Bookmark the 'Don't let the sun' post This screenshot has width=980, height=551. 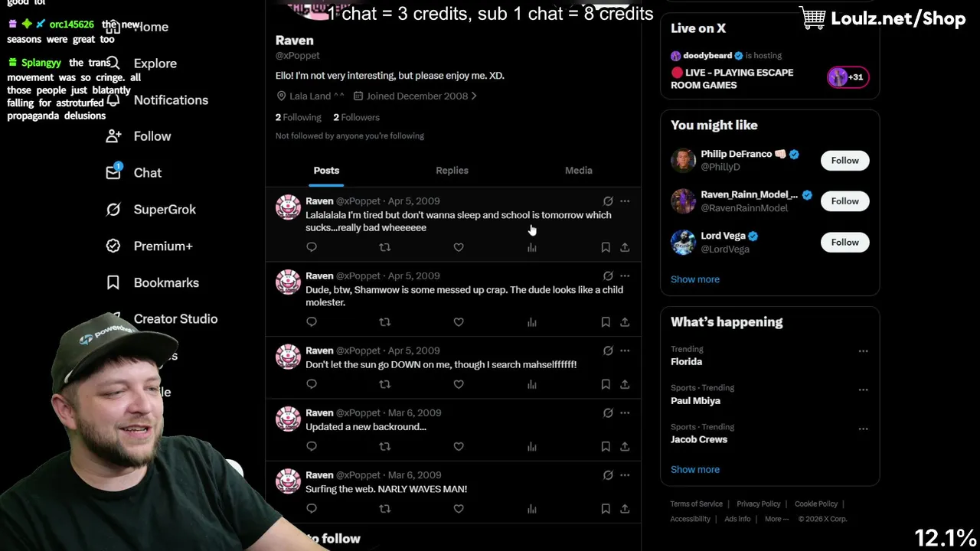pyautogui.click(x=606, y=384)
